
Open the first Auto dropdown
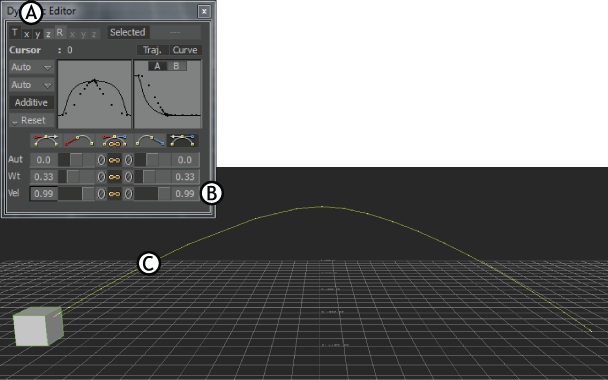(31, 67)
